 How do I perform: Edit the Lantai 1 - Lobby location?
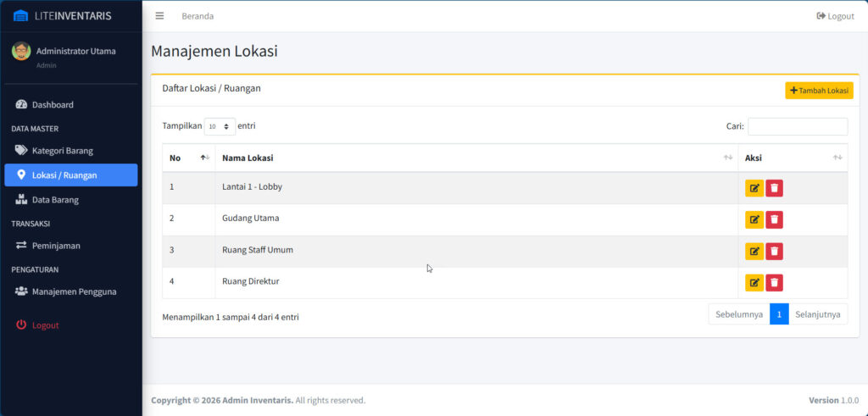[754, 188]
